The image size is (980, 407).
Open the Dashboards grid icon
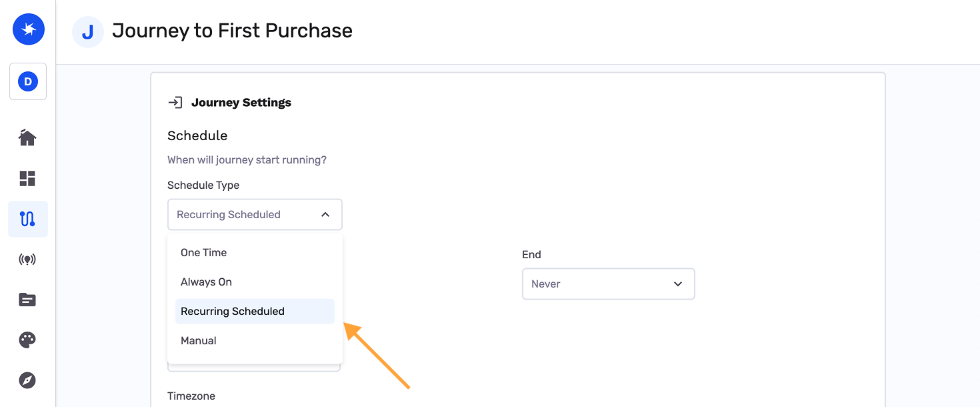[27, 178]
